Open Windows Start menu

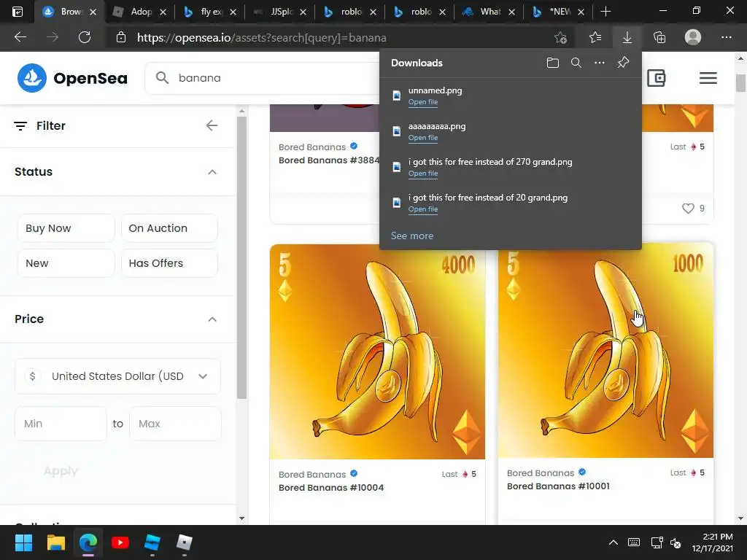[23, 542]
